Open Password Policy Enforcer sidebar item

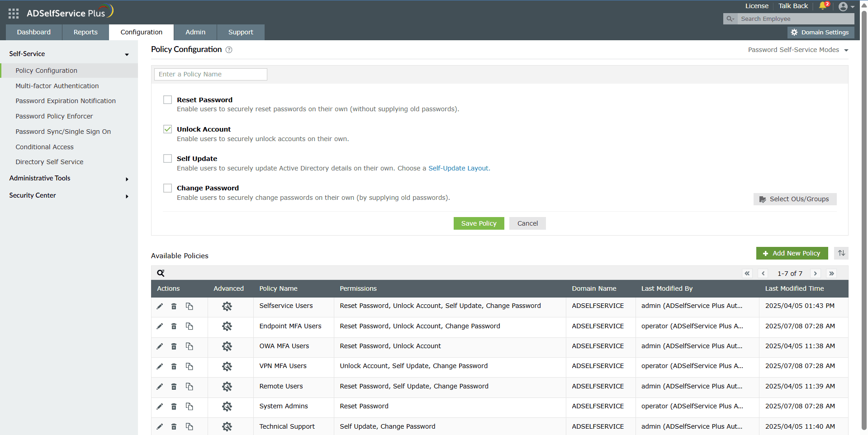coord(54,116)
